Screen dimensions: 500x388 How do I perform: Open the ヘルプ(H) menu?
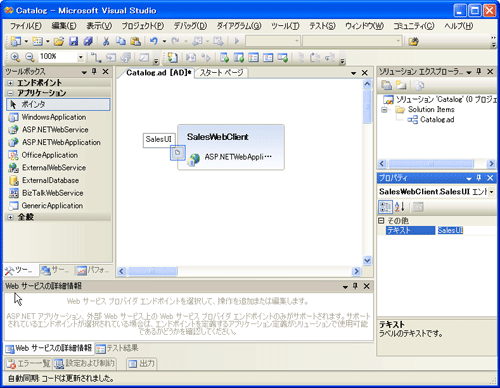coord(458,26)
